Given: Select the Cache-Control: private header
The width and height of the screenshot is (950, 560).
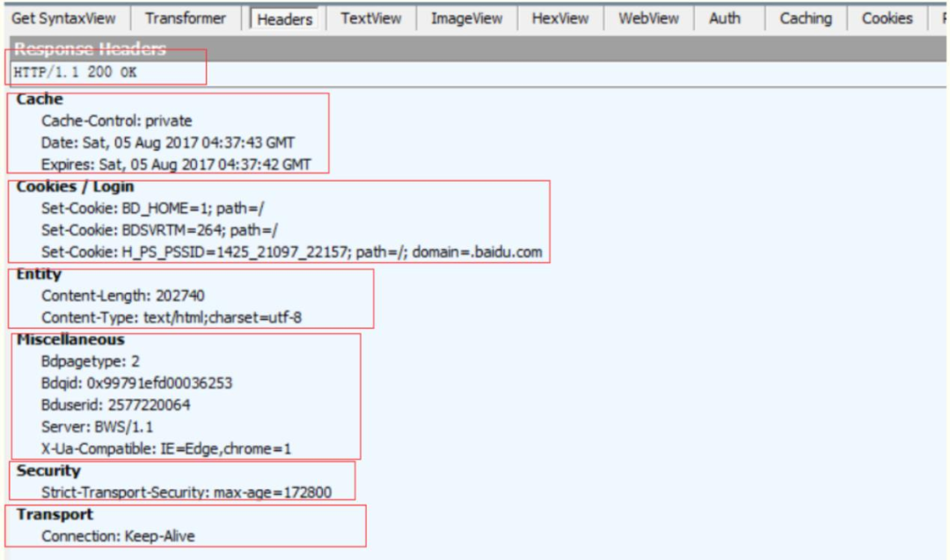Looking at the screenshot, I should click(116, 121).
